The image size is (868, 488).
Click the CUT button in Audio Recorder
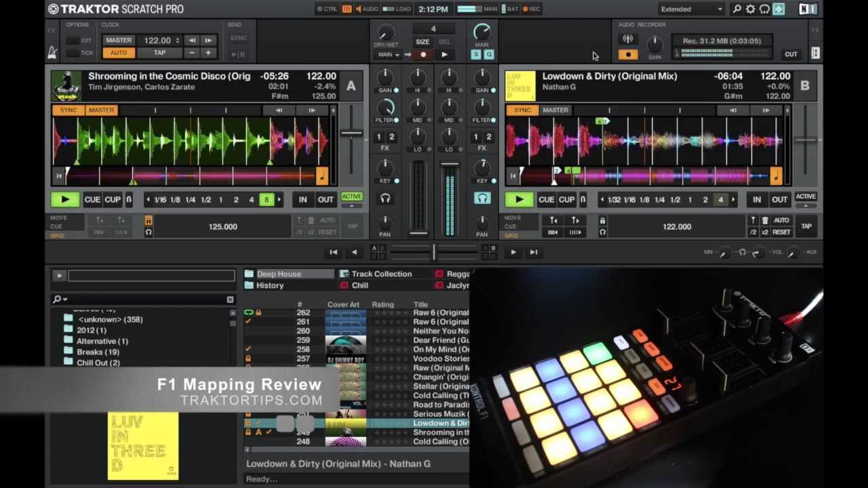[x=791, y=54]
